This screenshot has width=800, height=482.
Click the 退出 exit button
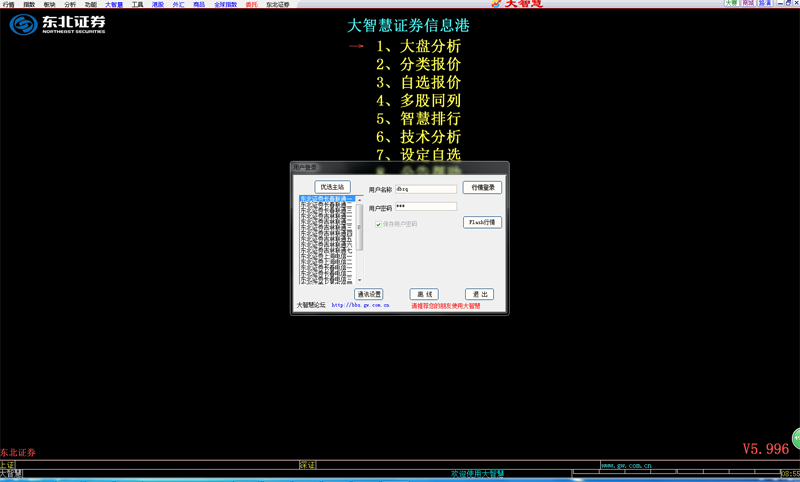(479, 294)
